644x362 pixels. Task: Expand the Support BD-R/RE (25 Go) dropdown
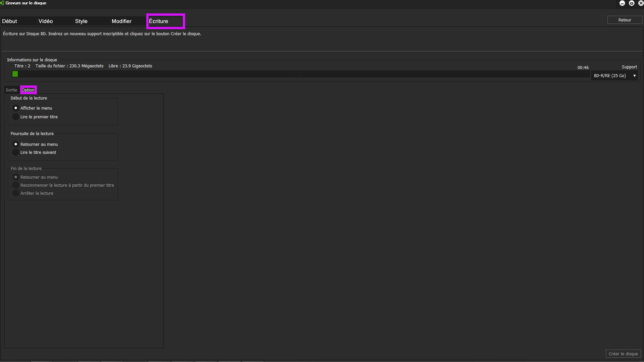[x=614, y=76]
